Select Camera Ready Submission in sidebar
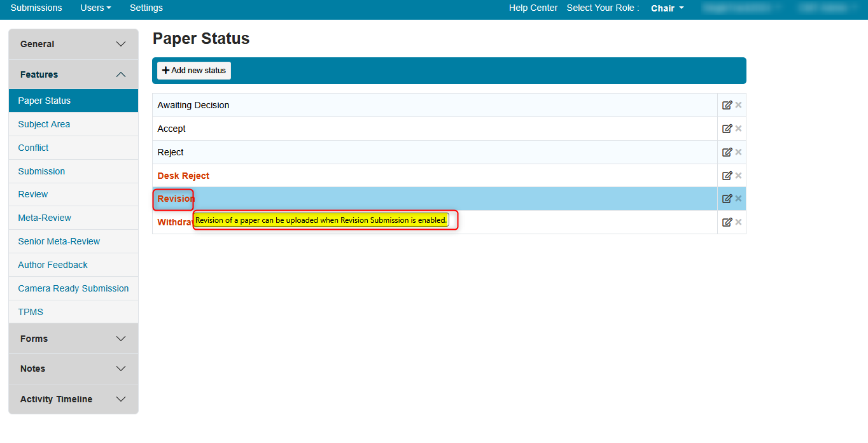This screenshot has width=868, height=443. [x=73, y=288]
